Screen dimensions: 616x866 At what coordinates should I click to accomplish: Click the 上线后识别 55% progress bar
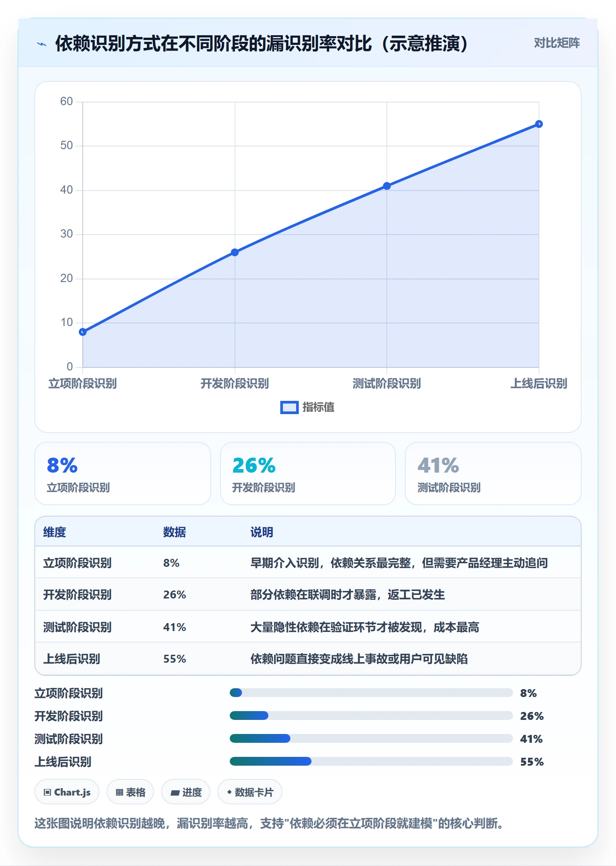(371, 761)
